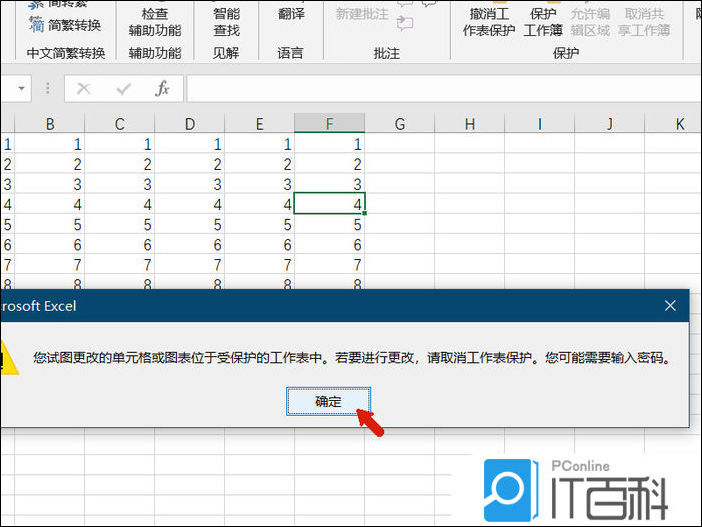The width and height of the screenshot is (702, 527).
Task: Click cell C2 containing 2
Action: point(120,164)
